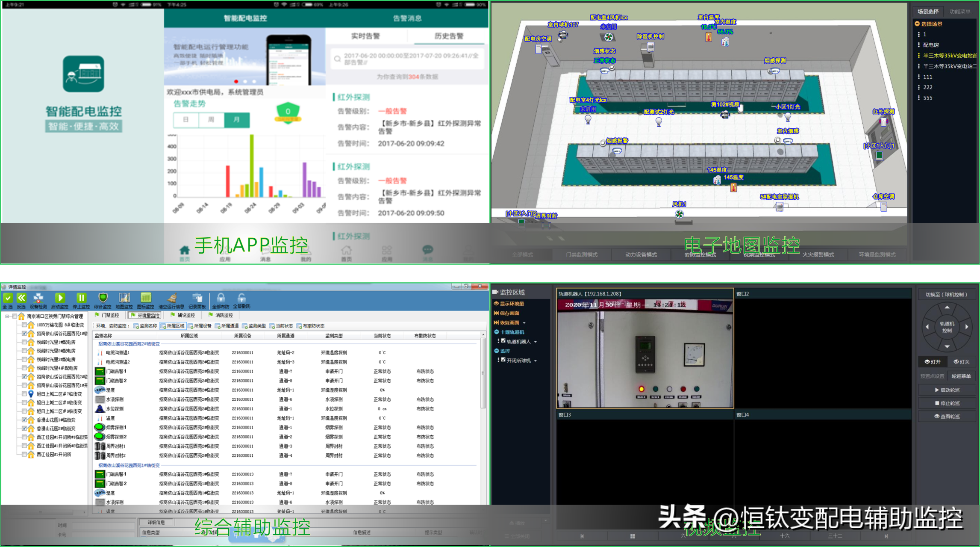The image size is (980, 547).
Task: Switch to the 辅设监控 tab
Action: (x=183, y=315)
